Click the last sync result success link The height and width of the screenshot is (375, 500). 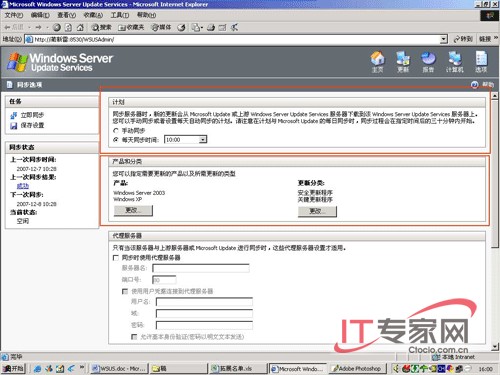23,186
